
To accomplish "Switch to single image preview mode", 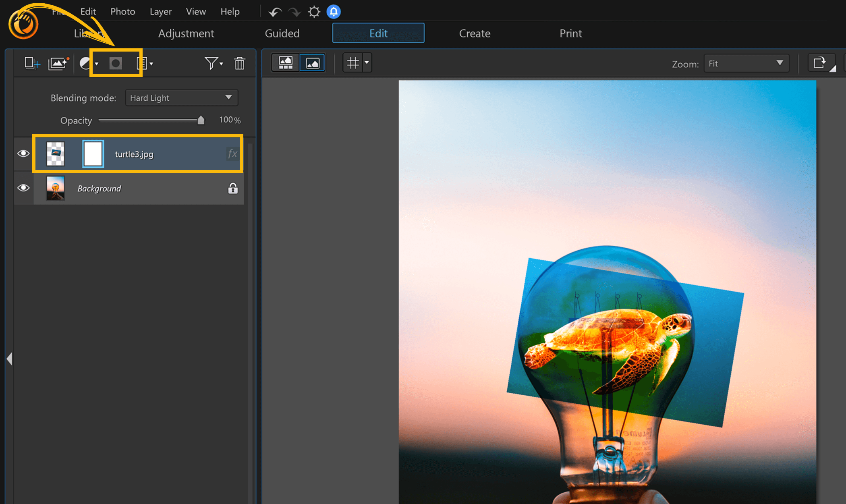I will 312,62.
